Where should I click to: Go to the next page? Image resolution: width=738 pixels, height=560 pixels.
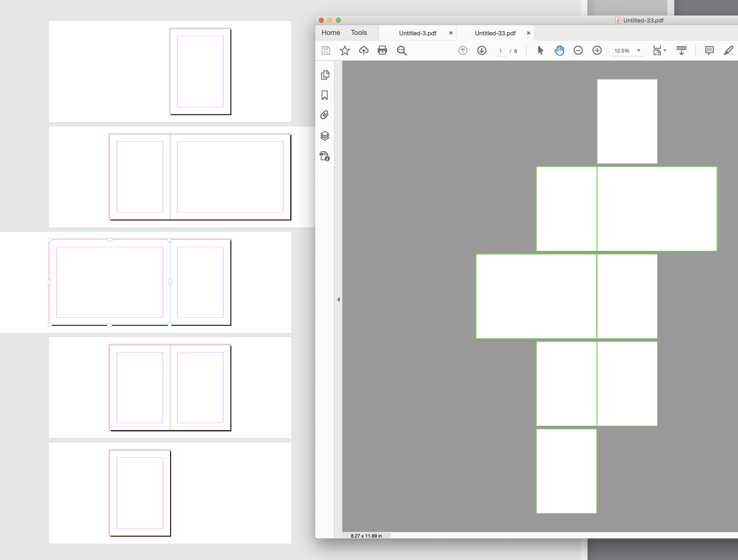coord(482,50)
